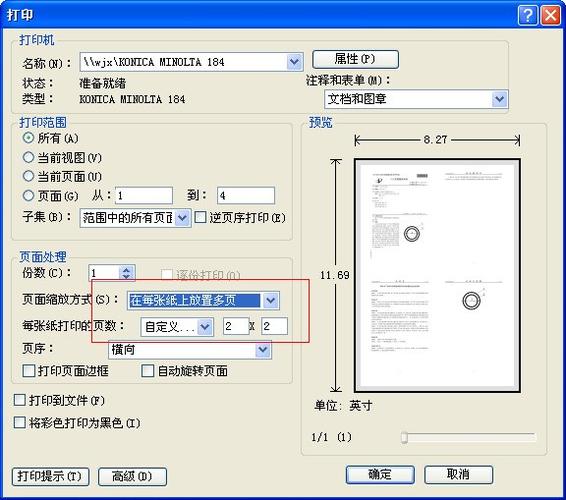Select the 当前页面 (U) radio option
Screen dimensions: 566x500
(x=28, y=177)
